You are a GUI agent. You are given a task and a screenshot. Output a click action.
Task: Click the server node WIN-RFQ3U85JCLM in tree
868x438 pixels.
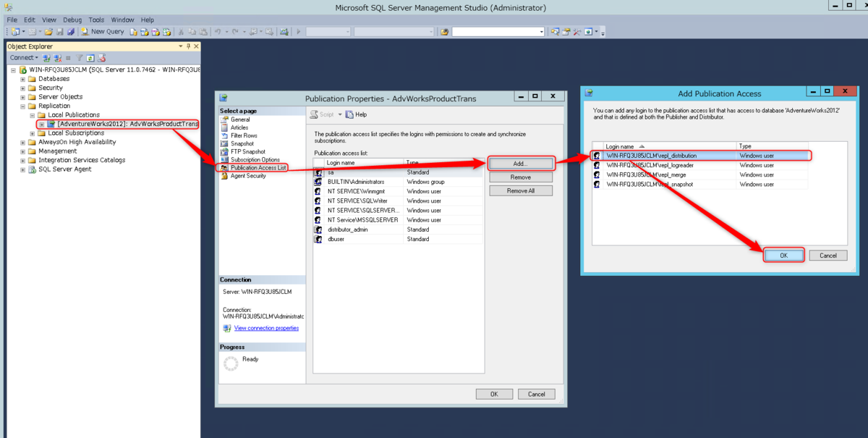click(x=114, y=70)
